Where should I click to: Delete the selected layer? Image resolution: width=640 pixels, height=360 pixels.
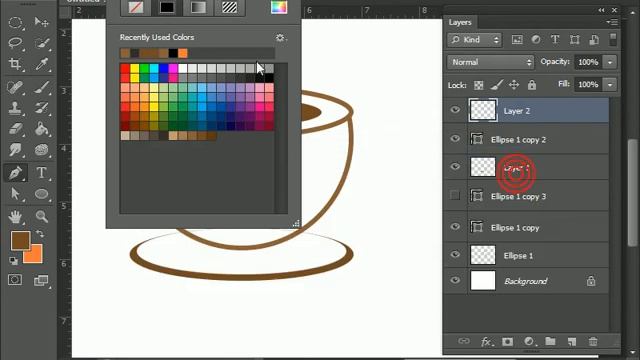593,341
